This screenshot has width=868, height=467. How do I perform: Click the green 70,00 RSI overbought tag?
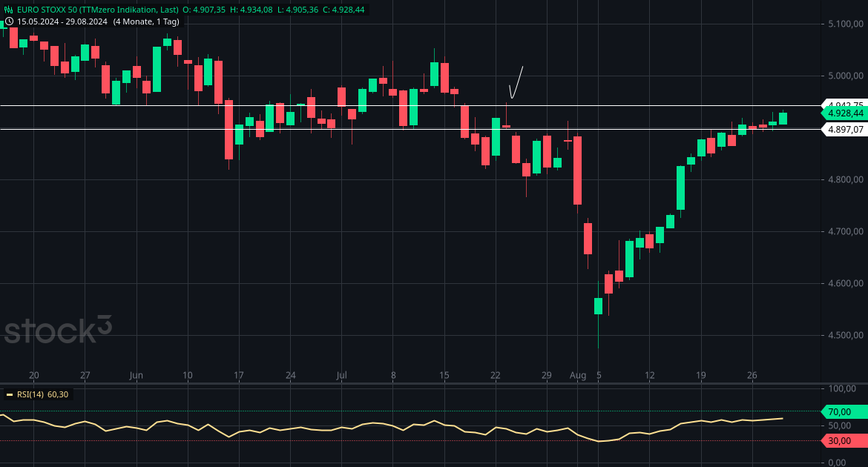(844, 411)
